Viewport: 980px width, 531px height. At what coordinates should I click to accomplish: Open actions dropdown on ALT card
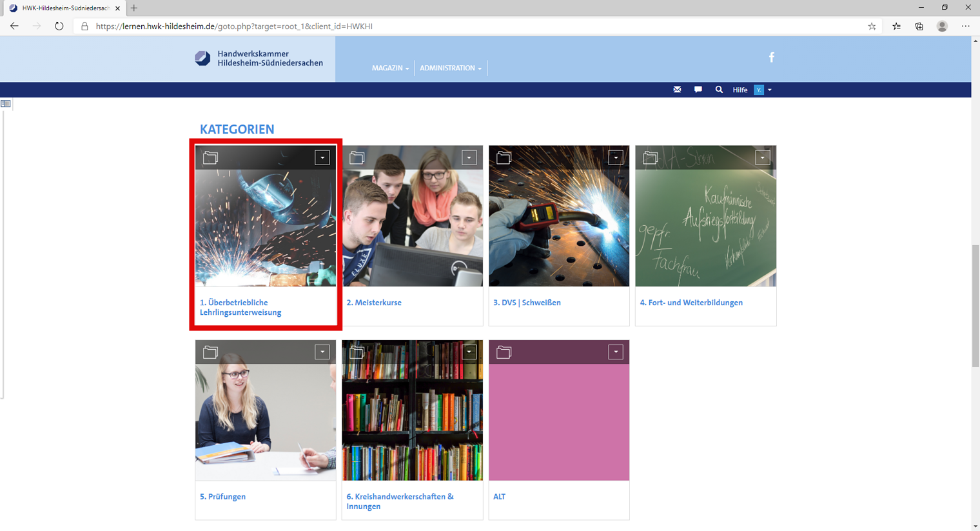click(x=616, y=352)
